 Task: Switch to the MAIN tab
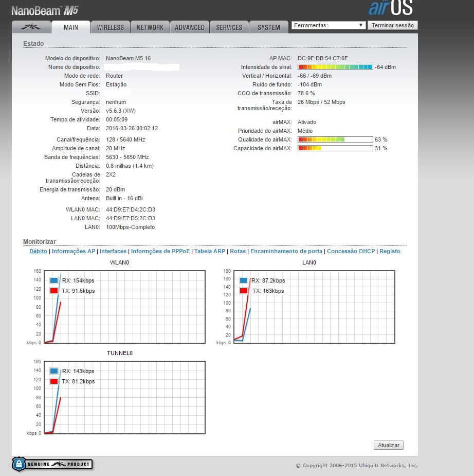pyautogui.click(x=71, y=27)
